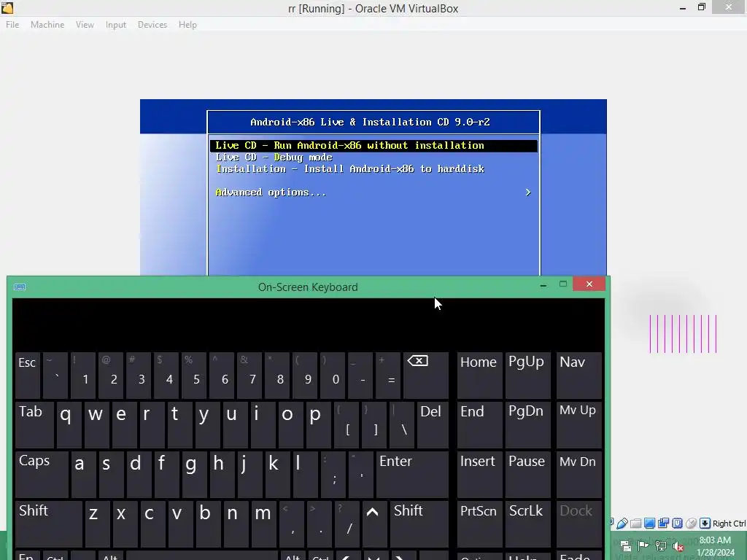
Task: Click the z key
Action: tap(98, 524)
